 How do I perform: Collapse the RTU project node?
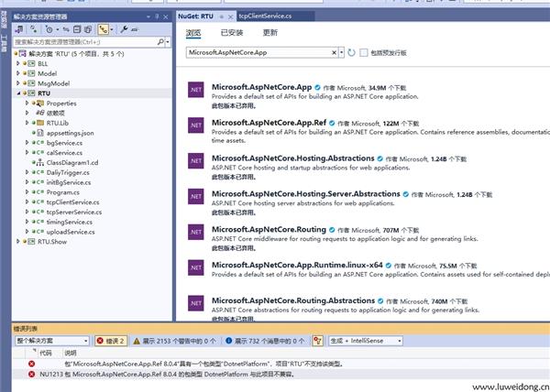tap(19, 93)
